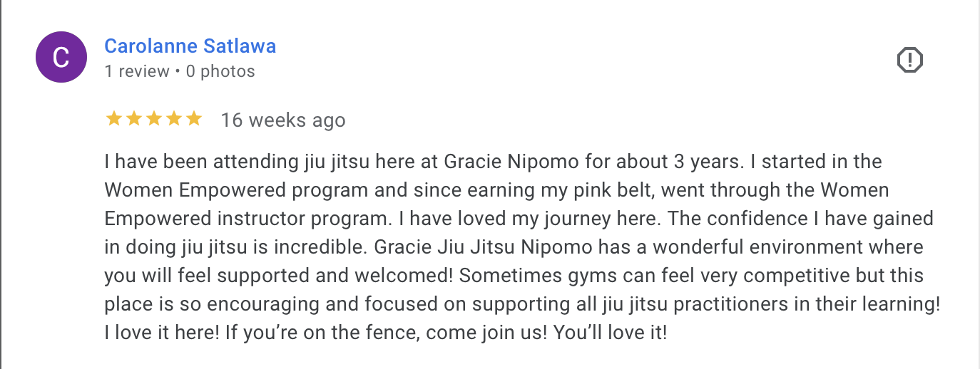980x369 pixels.
Task: Click the third yellow rating star
Action: (153, 119)
